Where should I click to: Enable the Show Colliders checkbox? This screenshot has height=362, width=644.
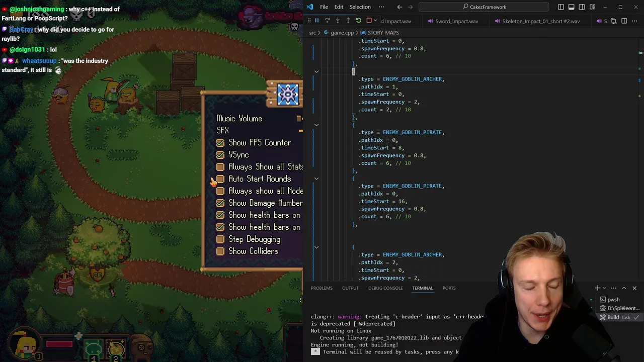tap(220, 251)
